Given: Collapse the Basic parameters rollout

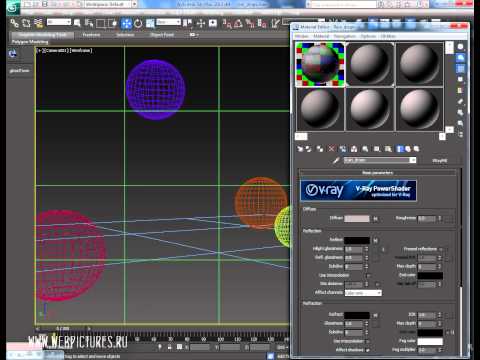Looking at the screenshot, I should pyautogui.click(x=377, y=173).
